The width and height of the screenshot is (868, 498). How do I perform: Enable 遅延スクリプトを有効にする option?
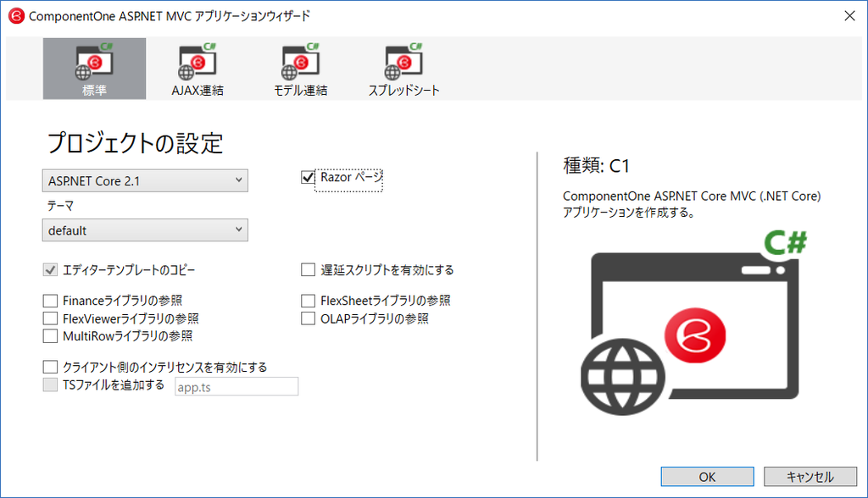pos(308,270)
